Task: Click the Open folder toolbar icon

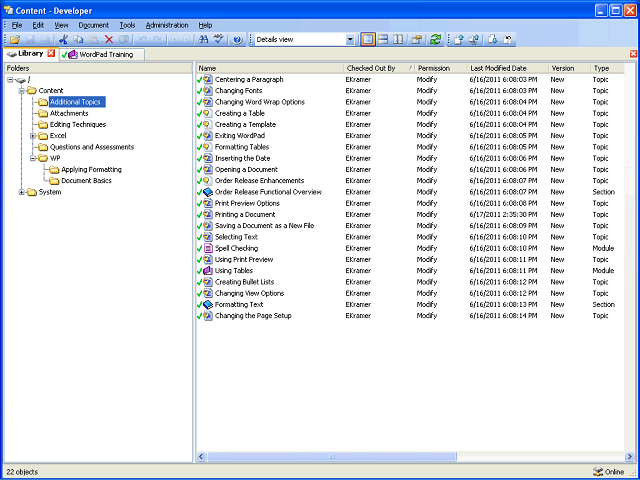Action: (15, 40)
